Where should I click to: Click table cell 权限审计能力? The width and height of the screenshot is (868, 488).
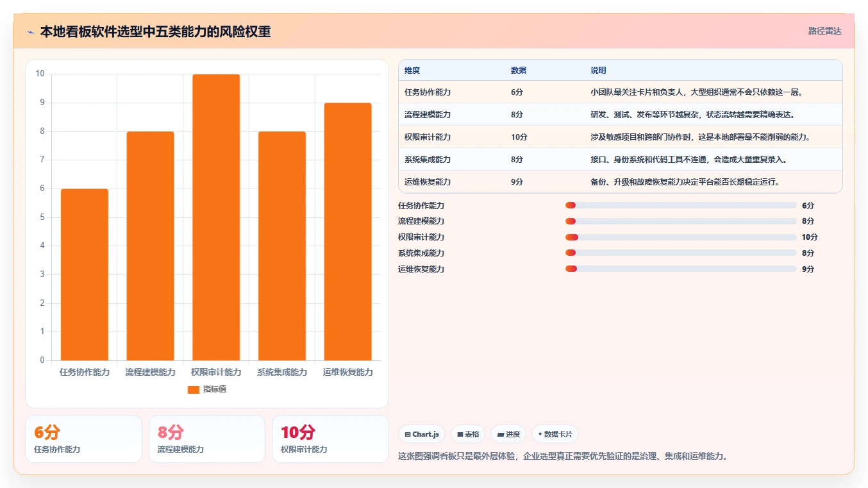point(428,137)
